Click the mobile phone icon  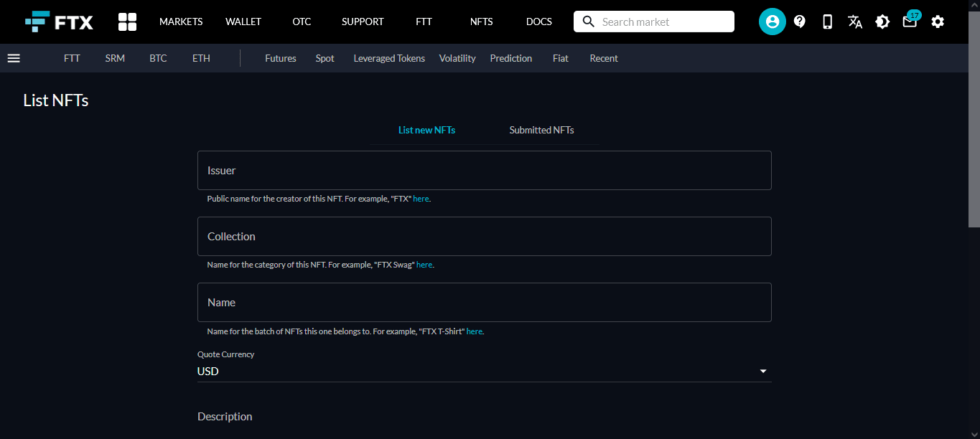[827, 22]
